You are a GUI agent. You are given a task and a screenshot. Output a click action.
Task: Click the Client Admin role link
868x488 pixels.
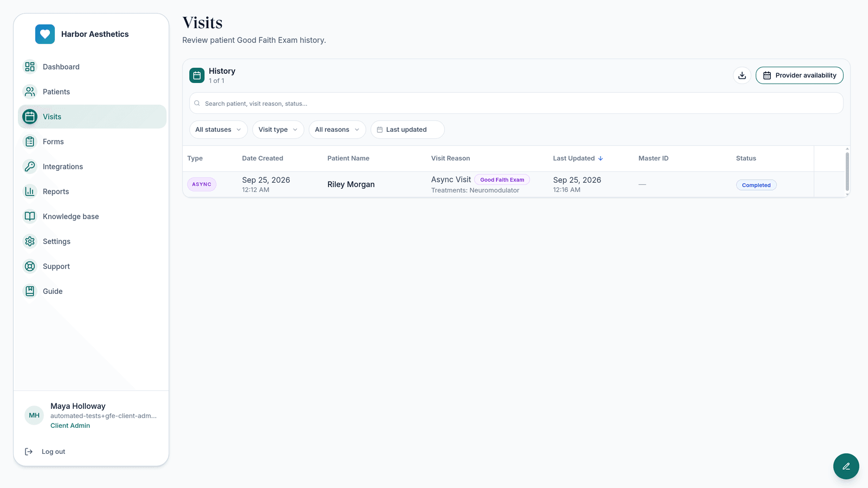click(x=70, y=426)
